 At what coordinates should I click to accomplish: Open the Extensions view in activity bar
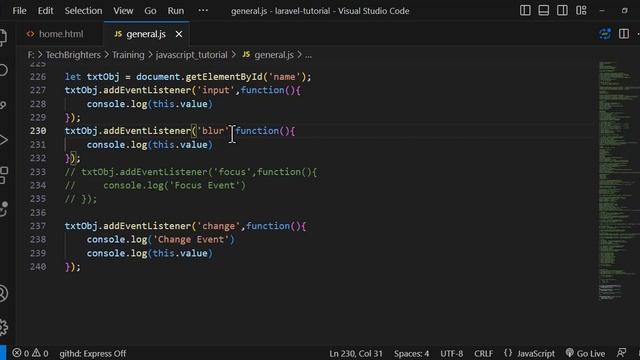pos(3,175)
